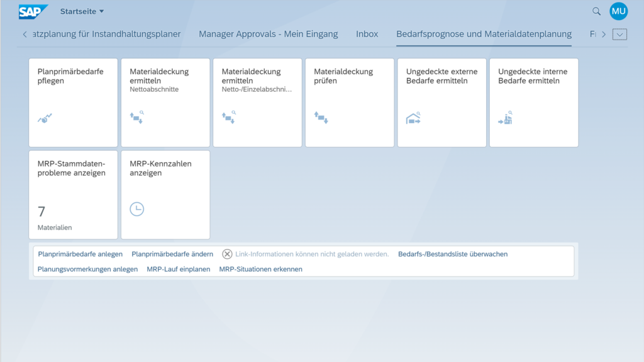Open the Planprimärbedarfe pflegen tile
The image size is (644, 362).
click(x=73, y=102)
